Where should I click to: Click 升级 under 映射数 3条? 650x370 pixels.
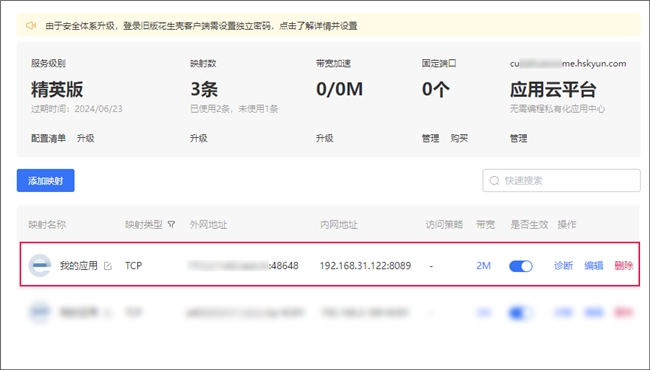point(199,138)
